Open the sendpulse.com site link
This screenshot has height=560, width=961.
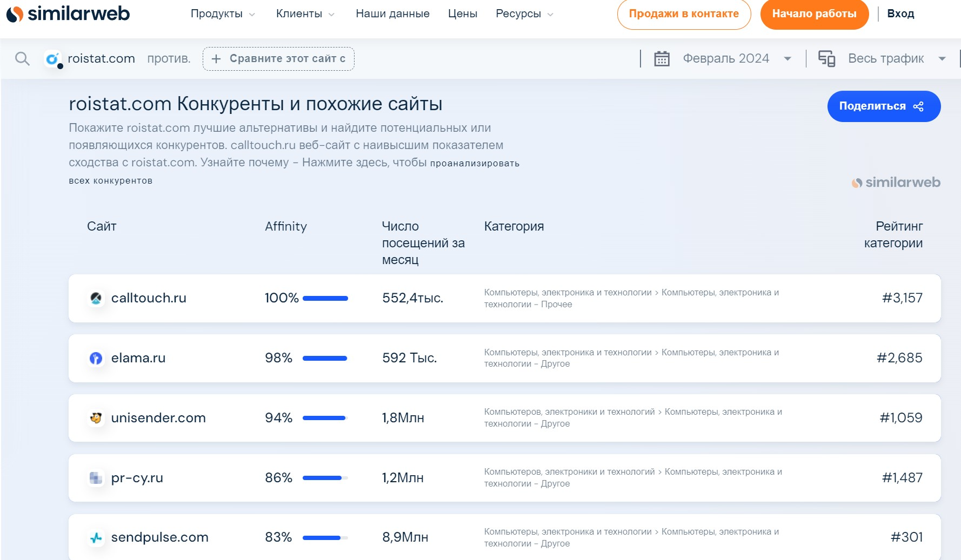(x=159, y=537)
